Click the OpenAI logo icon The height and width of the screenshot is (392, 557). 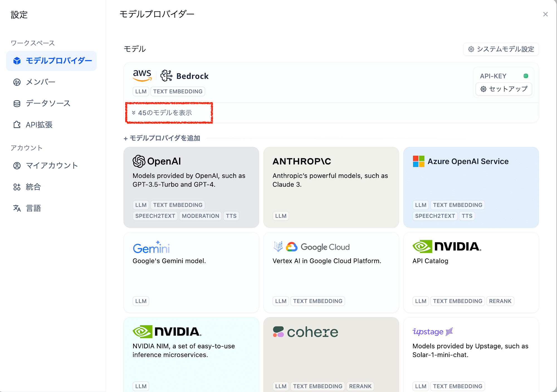[139, 161]
